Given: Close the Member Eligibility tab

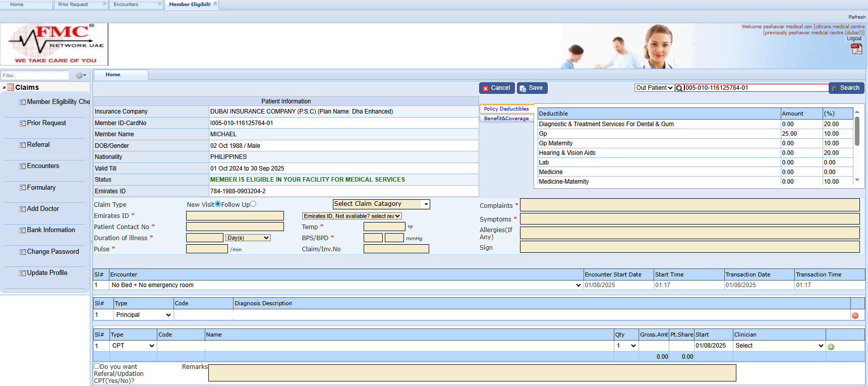Looking at the screenshot, I should coord(215,4).
